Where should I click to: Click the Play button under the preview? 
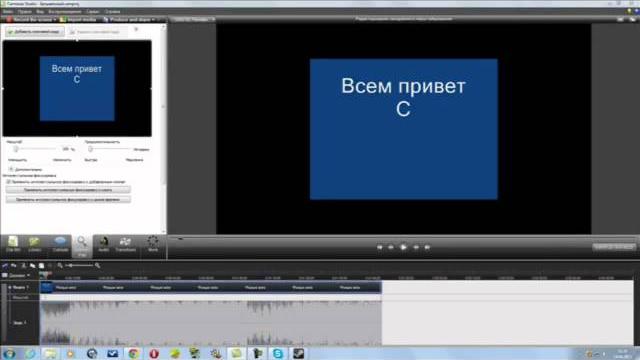pos(403,247)
